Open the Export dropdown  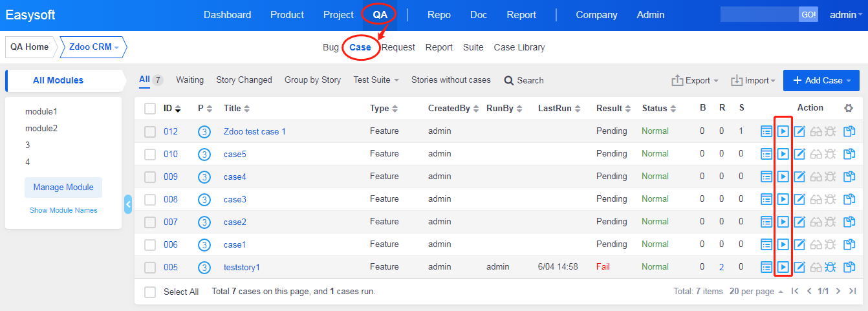pyautogui.click(x=695, y=81)
